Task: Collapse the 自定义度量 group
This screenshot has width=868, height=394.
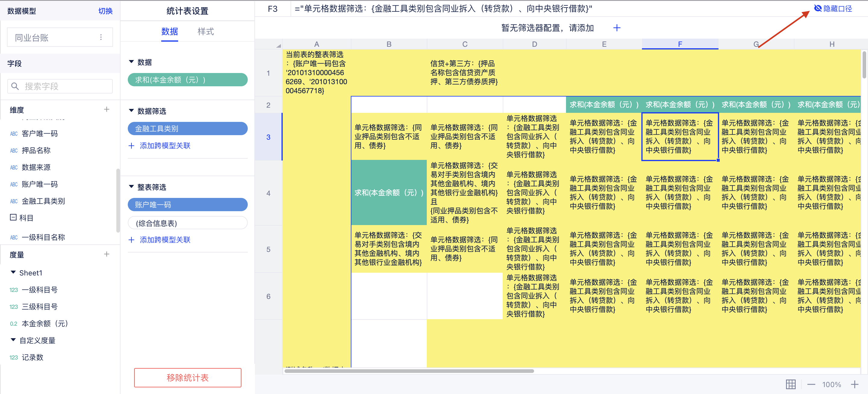Action: tap(13, 340)
